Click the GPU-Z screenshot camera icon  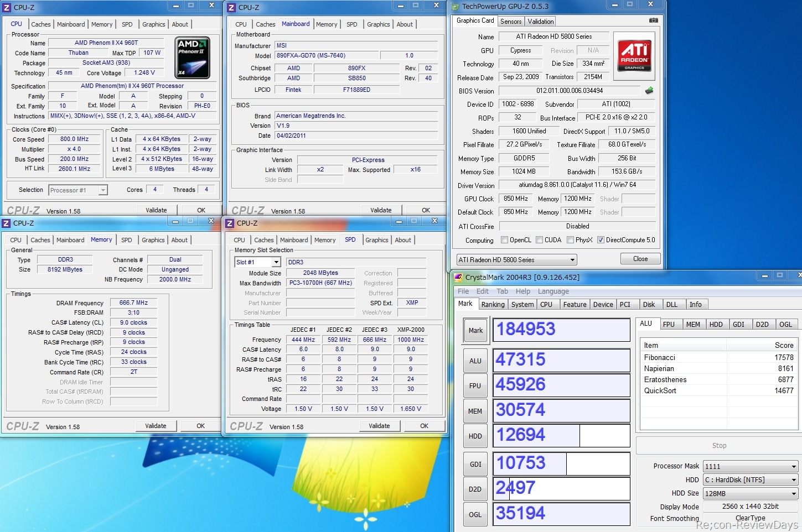coord(653,20)
